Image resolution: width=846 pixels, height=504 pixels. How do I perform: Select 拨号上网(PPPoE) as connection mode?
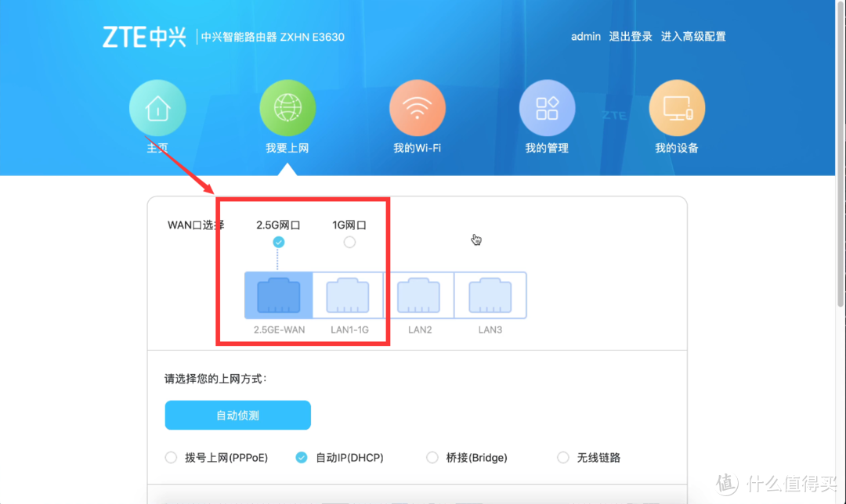(170, 457)
